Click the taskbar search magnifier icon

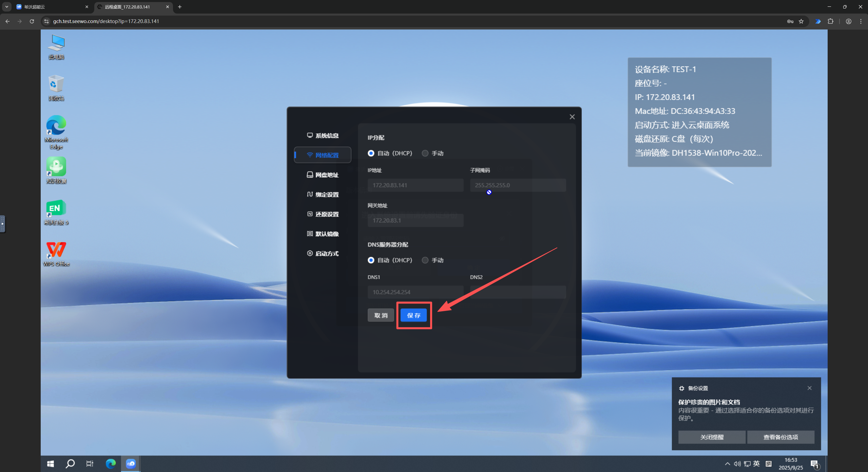pyautogui.click(x=70, y=464)
